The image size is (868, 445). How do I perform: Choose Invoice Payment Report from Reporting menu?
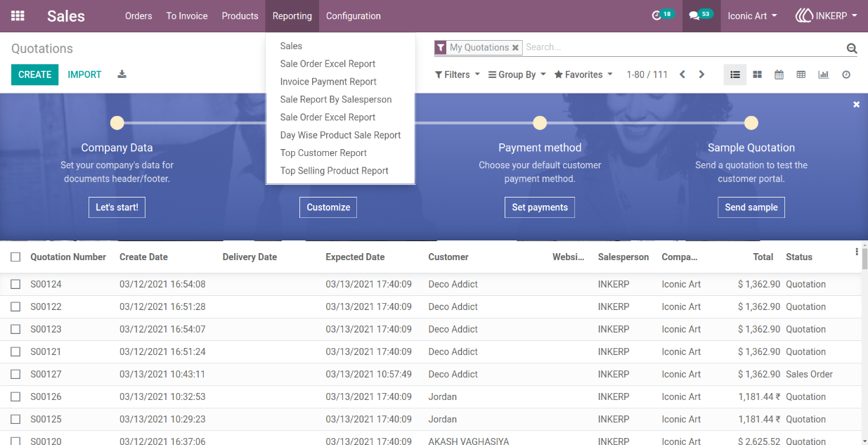328,82
